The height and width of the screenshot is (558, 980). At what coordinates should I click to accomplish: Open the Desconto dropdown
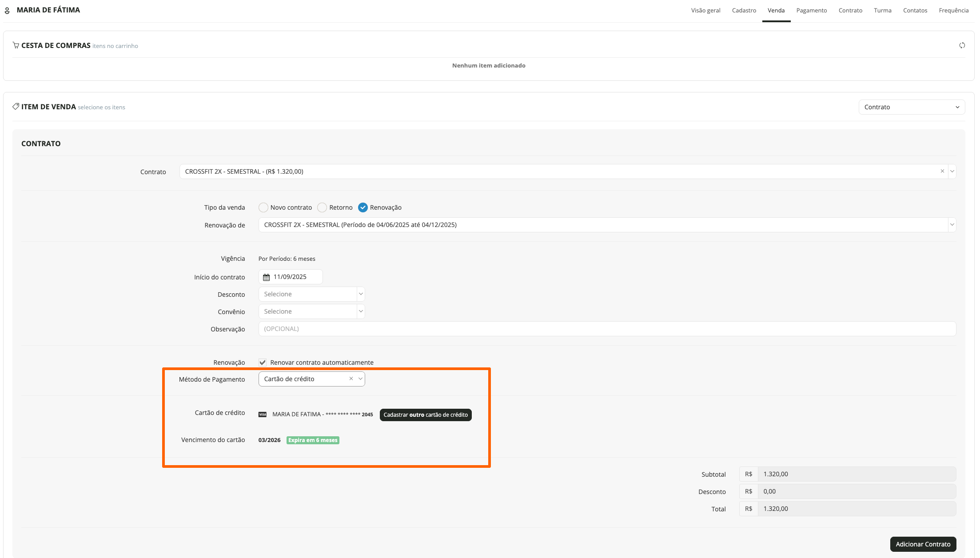311,294
